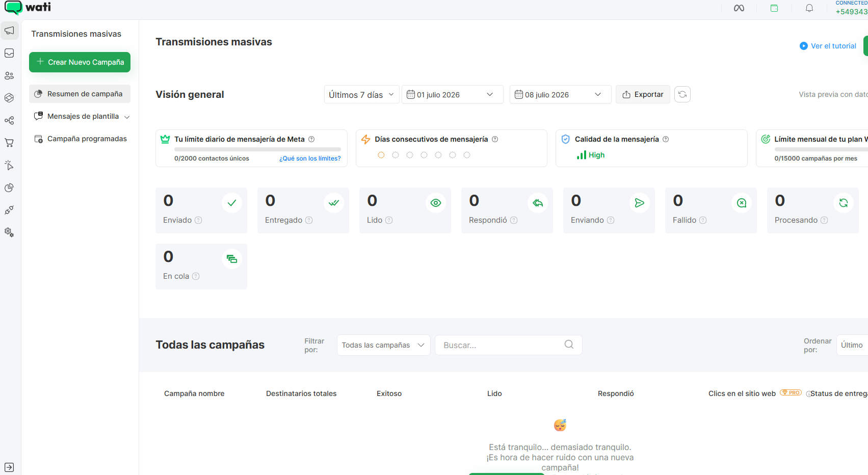
Task: Click the High quality rating indicator
Action: pos(591,155)
